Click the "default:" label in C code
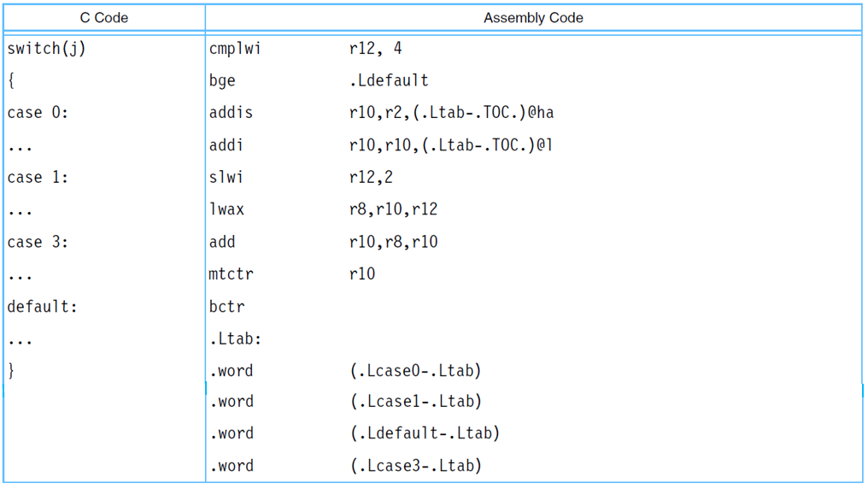Viewport: 868px width, 488px height. click(42, 307)
